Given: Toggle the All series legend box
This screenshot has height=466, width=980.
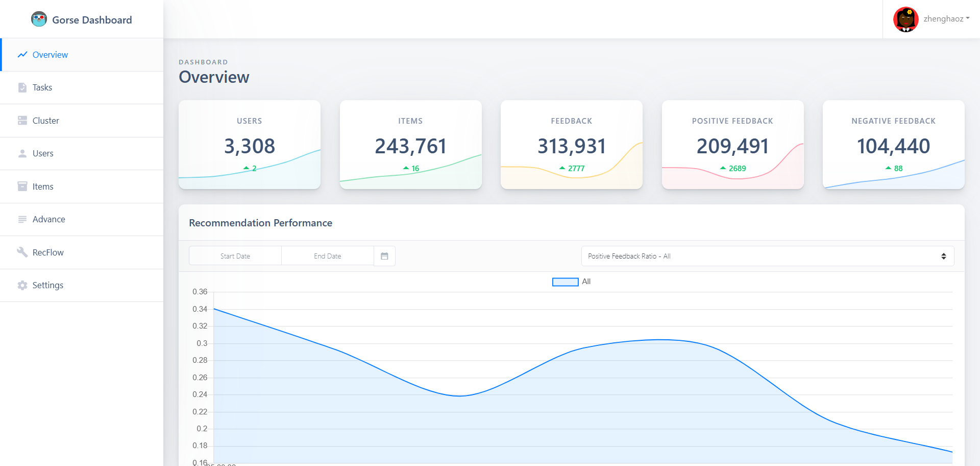Looking at the screenshot, I should 565,282.
